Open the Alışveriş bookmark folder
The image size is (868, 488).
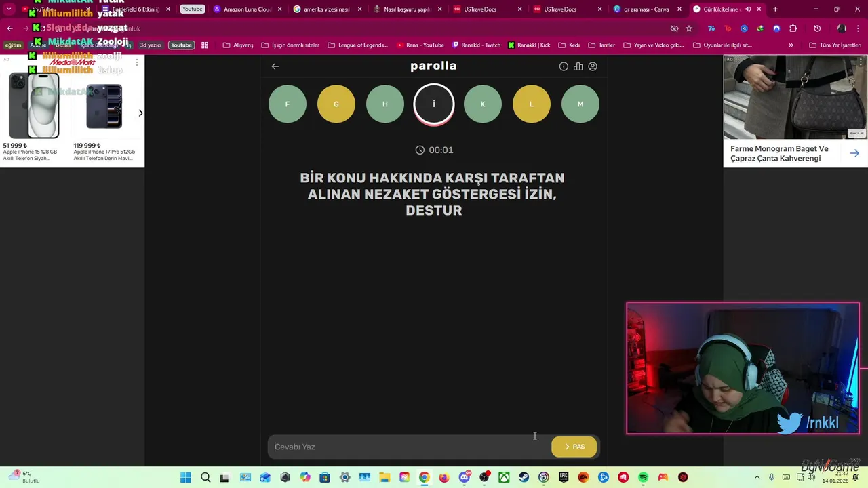click(x=238, y=45)
